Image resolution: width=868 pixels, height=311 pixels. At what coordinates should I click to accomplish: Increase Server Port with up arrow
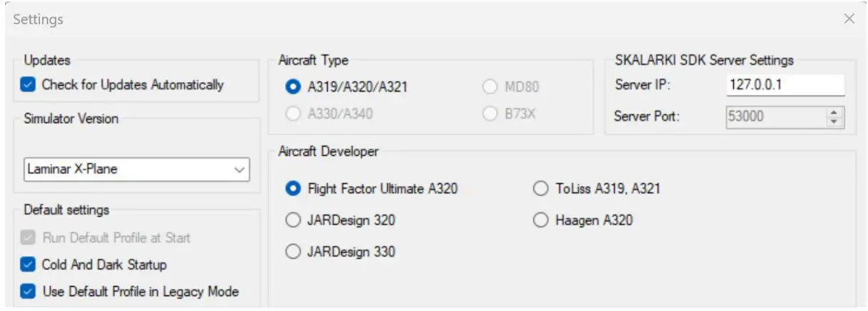coord(835,114)
